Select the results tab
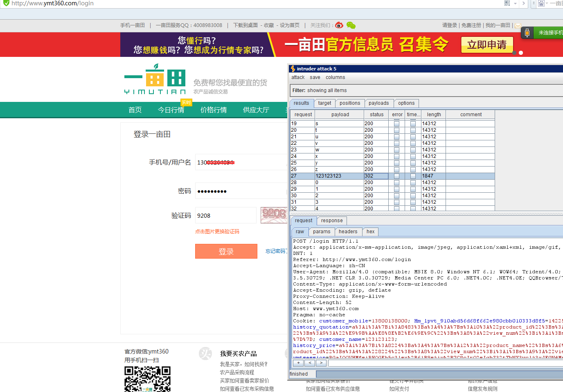The image size is (563, 392). click(302, 103)
